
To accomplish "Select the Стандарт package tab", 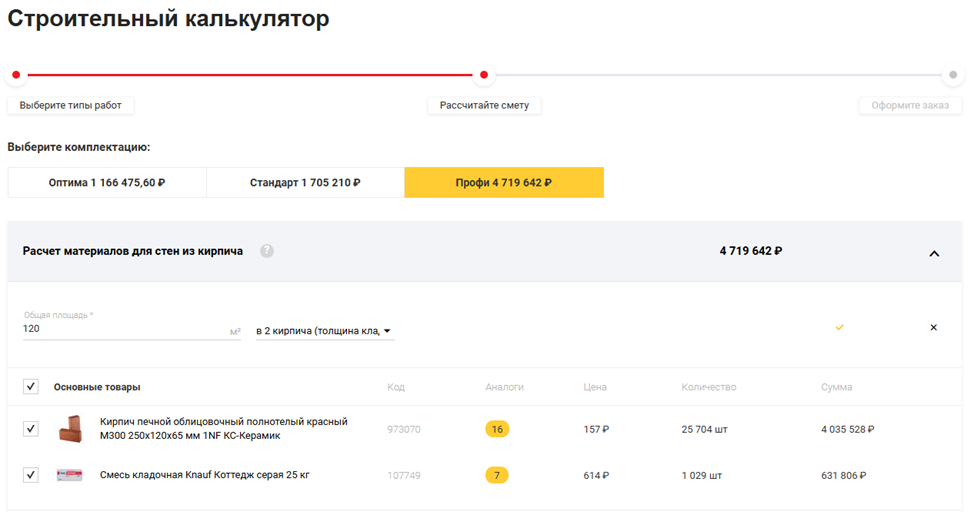I will tap(305, 183).
